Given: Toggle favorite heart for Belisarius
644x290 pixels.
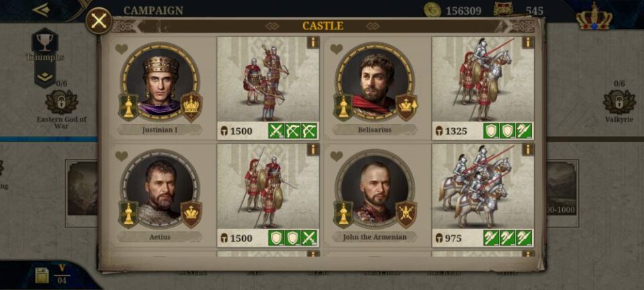Looking at the screenshot, I should [336, 49].
